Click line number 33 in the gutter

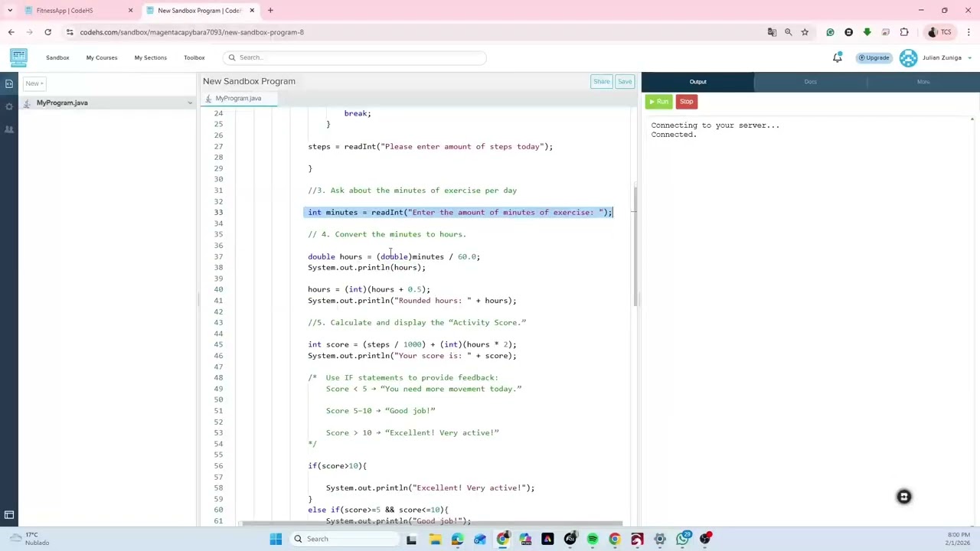point(218,212)
